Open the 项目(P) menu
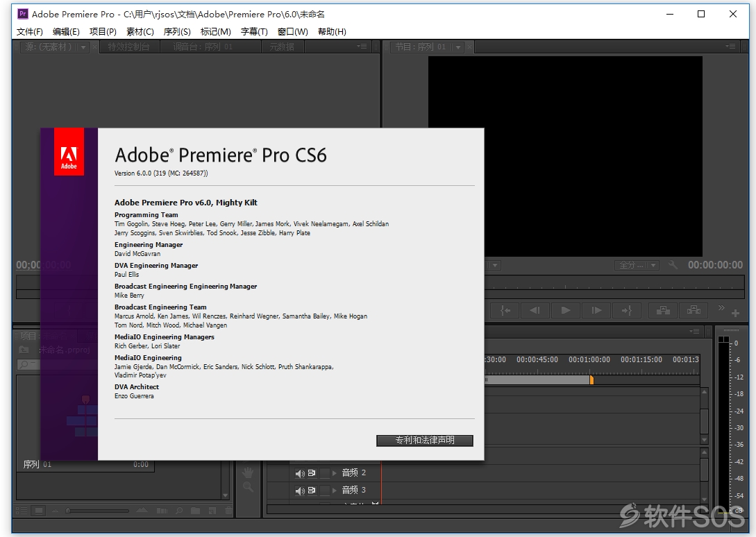This screenshot has width=756, height=537. pos(103,32)
